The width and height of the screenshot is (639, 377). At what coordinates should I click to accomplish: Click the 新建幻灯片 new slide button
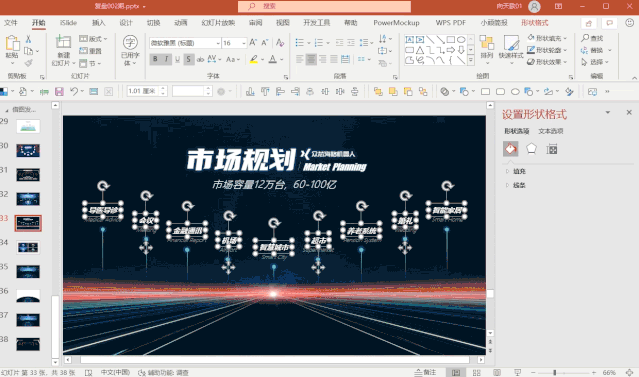click(63, 51)
